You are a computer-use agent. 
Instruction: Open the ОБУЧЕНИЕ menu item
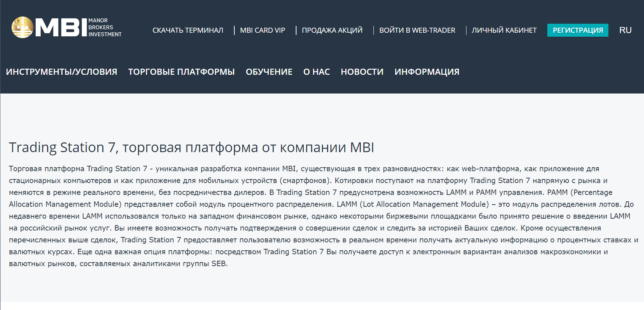tap(269, 72)
